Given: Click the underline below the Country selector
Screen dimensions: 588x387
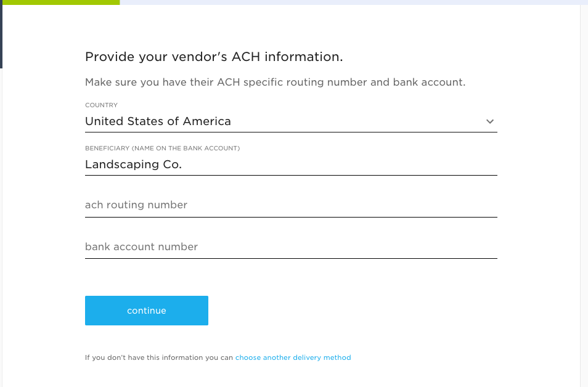Looking at the screenshot, I should [x=291, y=132].
